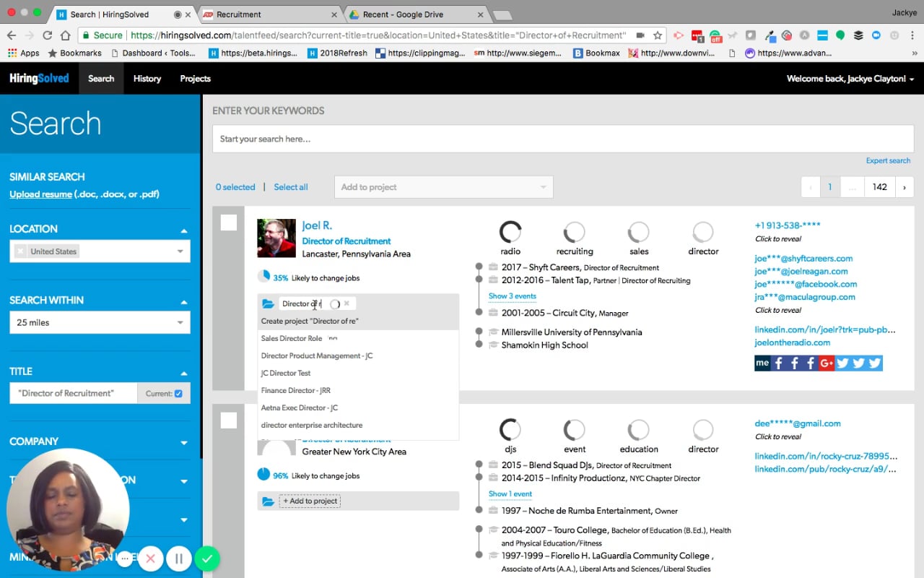
Task: Open the 25 miles search radius dropdown
Action: click(x=100, y=322)
